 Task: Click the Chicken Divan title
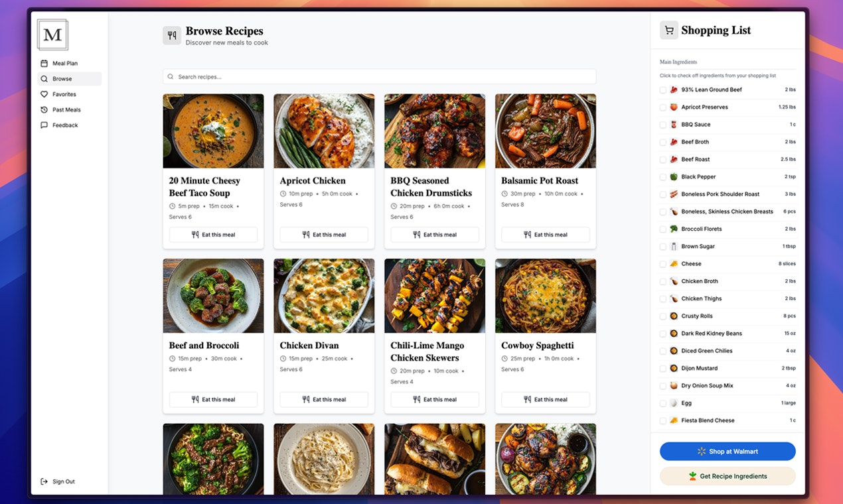(x=309, y=346)
